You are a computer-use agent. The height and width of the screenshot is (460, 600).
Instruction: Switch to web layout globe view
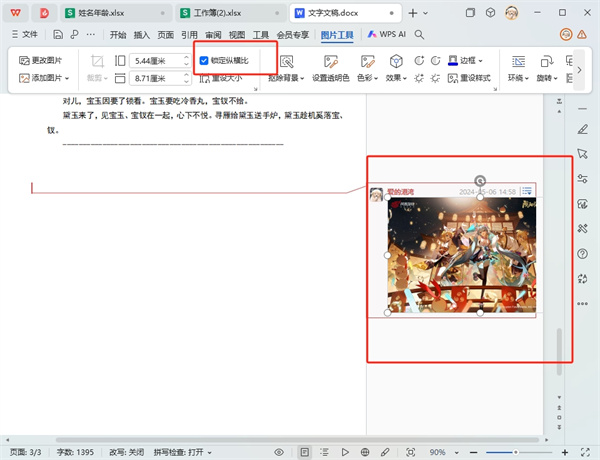pos(365,452)
